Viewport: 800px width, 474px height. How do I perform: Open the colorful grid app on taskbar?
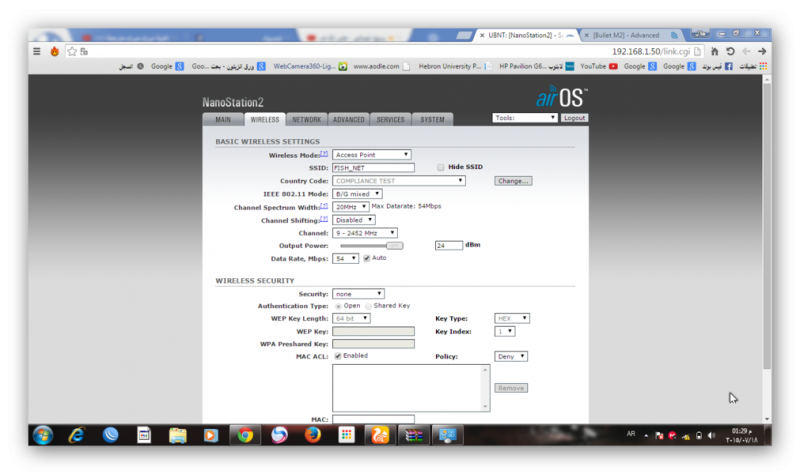(346, 435)
